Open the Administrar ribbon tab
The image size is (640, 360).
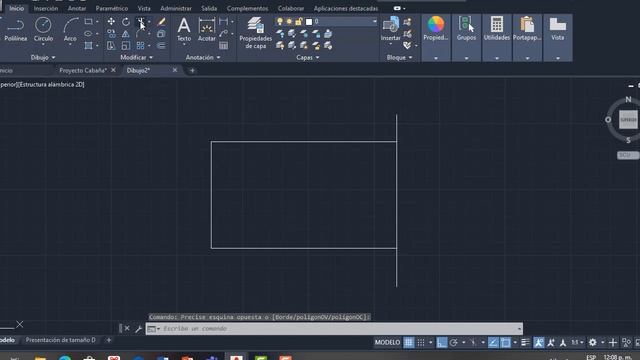[x=176, y=8]
